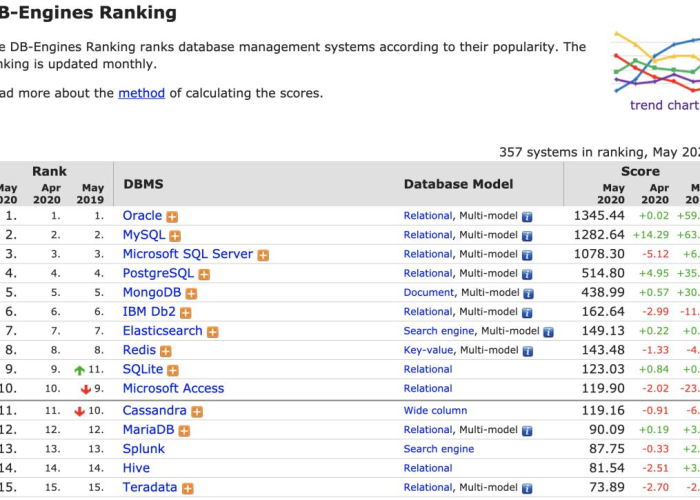Click the info icon in the Oracle row
Viewport: 700px width, 500px height.
pos(527,217)
